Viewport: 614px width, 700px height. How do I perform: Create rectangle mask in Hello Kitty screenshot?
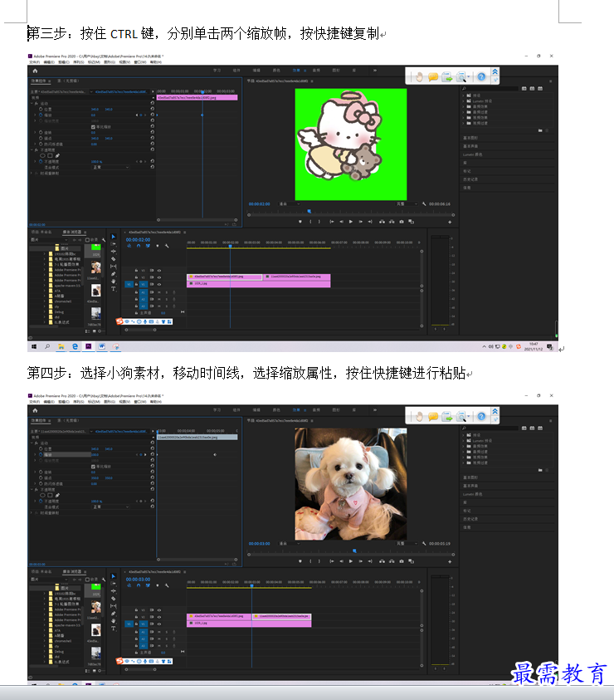(x=50, y=156)
